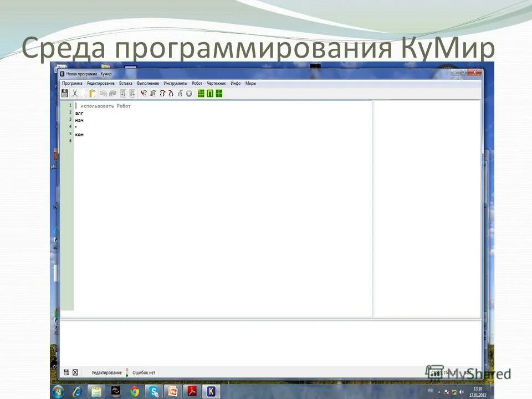Launch Google Chrome from taskbar
Viewport: 532px width, 399px height.
pos(135,392)
